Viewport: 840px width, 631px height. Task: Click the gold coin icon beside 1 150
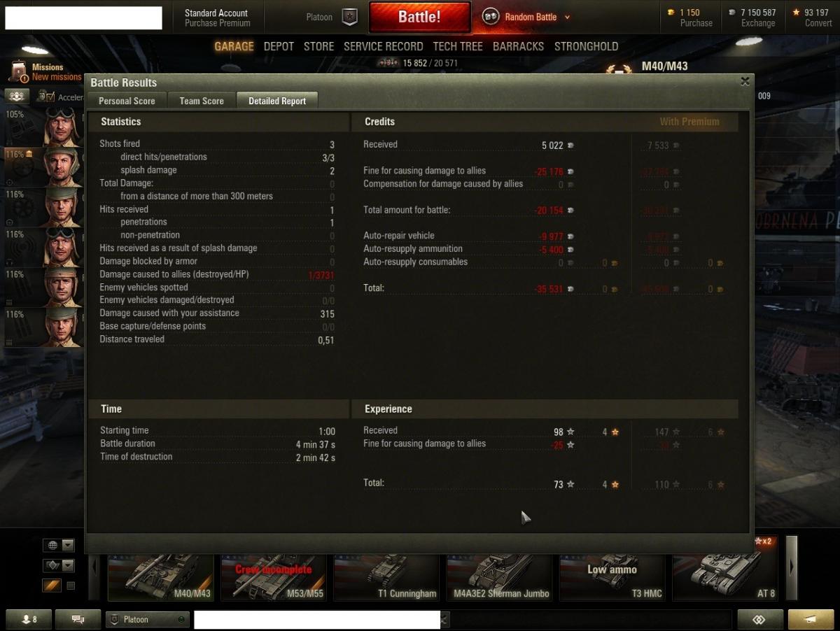pyautogui.click(x=671, y=13)
